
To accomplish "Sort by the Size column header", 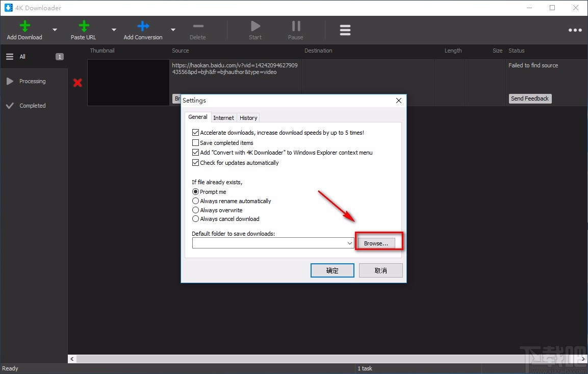I will [x=497, y=51].
